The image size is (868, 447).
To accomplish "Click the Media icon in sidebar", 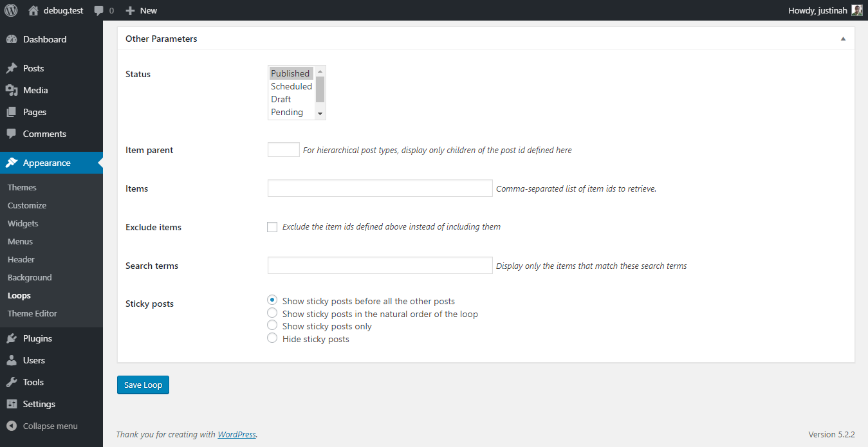I will pos(12,90).
